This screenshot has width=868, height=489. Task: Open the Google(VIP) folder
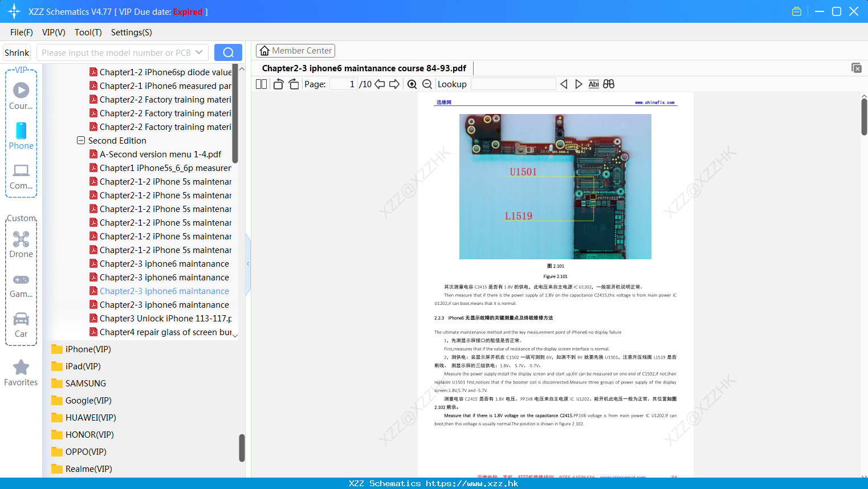click(x=81, y=400)
